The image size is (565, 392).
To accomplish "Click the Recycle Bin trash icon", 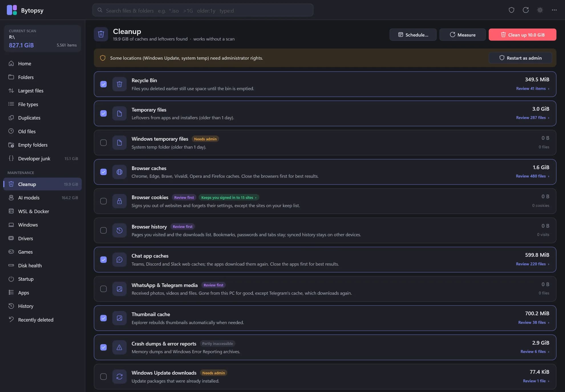I will 120,84.
